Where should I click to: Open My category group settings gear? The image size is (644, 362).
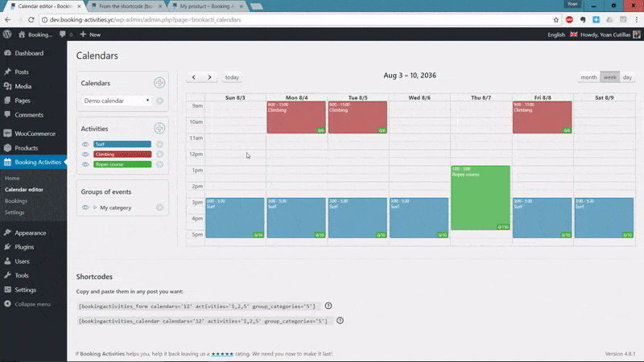tap(159, 208)
